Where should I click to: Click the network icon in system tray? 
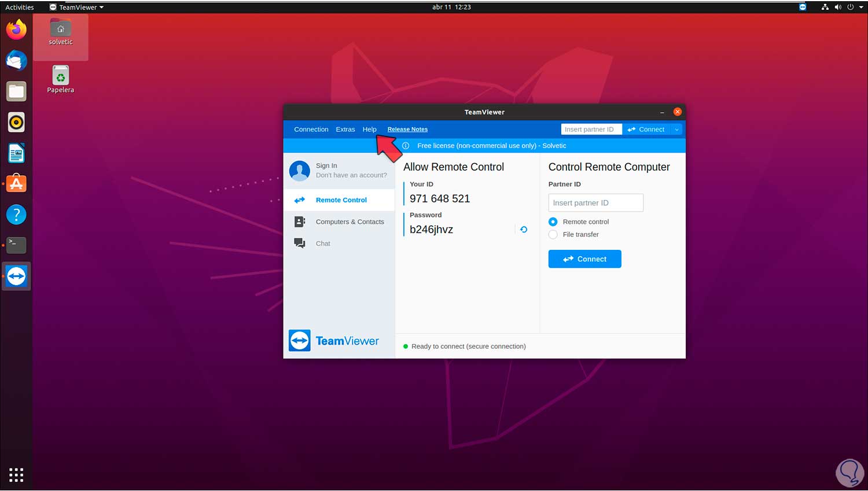[x=825, y=7]
